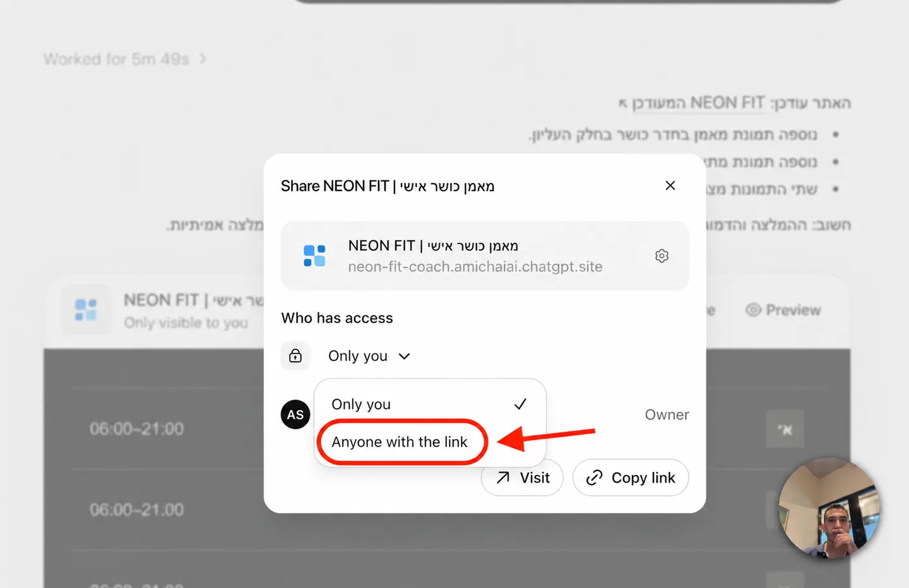
Task: Click the neon-fit-coach.amichaiai.chatgpt.site URL text
Action: (x=475, y=266)
